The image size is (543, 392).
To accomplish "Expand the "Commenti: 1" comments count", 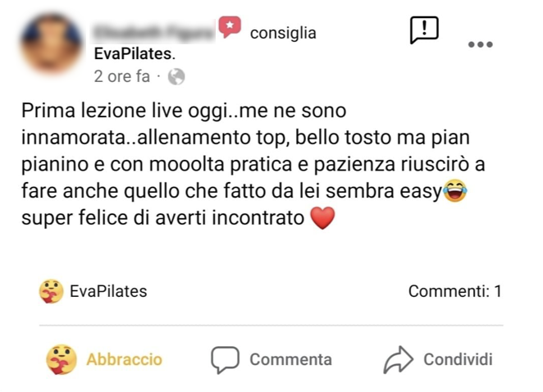I will pos(454,291).
